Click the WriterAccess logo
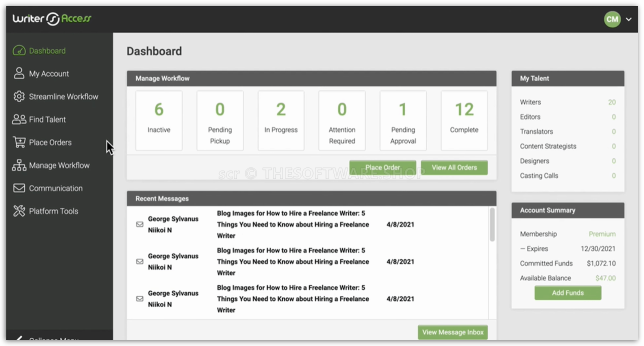 [52, 19]
